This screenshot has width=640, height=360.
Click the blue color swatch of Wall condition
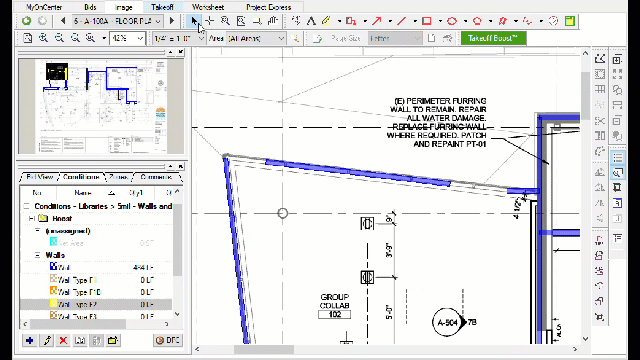tap(53, 267)
